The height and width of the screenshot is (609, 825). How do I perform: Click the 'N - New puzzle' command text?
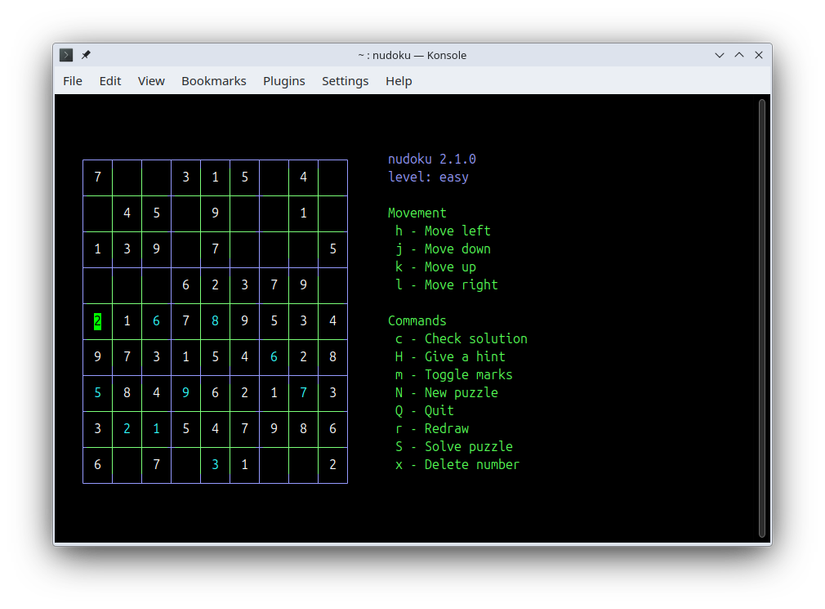click(447, 392)
